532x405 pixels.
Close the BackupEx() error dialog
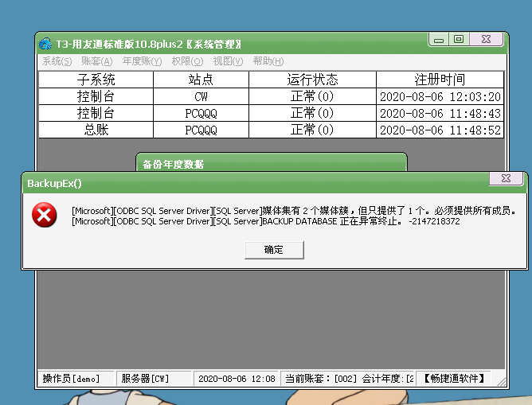[506, 178]
